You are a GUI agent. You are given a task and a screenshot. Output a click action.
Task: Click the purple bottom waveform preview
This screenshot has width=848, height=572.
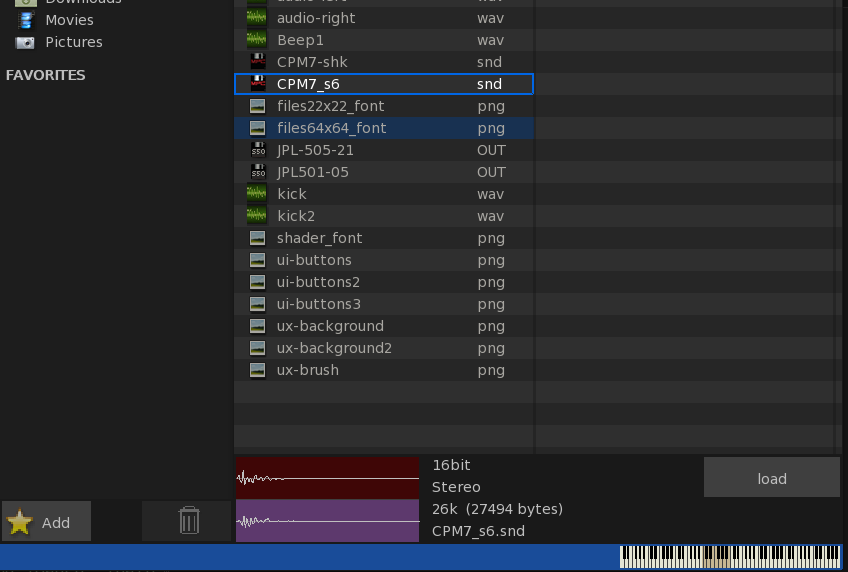click(x=327, y=521)
